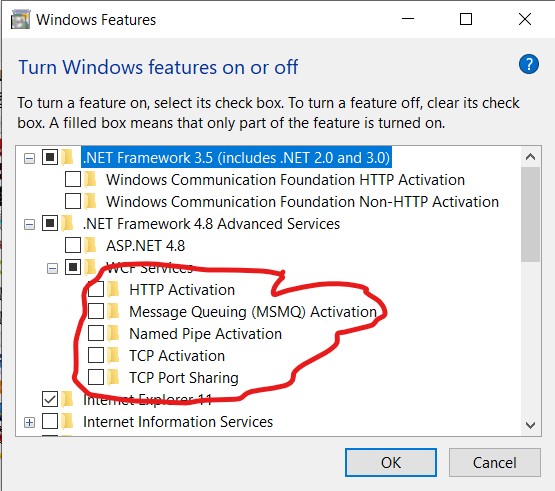The image size is (555, 491).
Task: Tick the Message Queuing (MSMQ) Activation checkbox
Action: (x=96, y=311)
